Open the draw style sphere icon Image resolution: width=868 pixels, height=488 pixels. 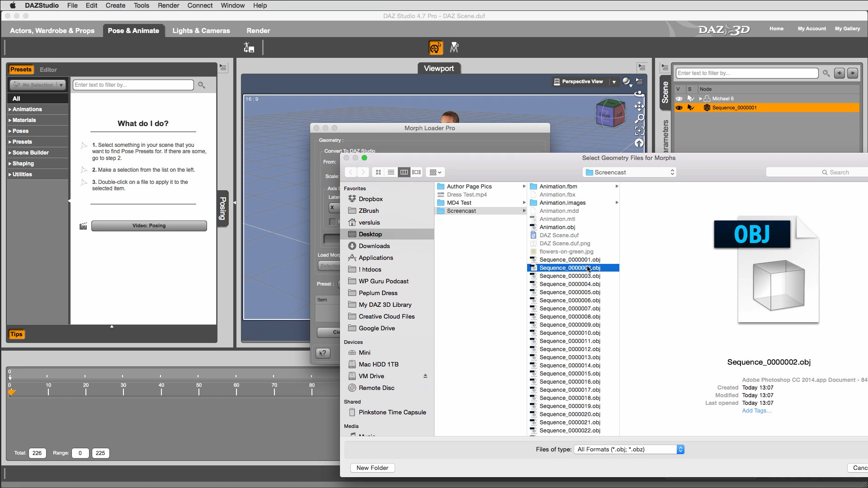point(626,81)
